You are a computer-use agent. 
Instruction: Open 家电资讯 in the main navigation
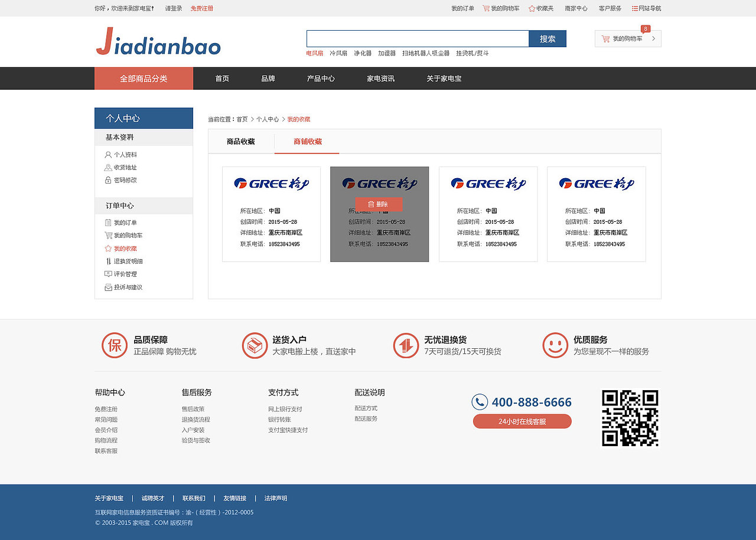click(x=380, y=78)
